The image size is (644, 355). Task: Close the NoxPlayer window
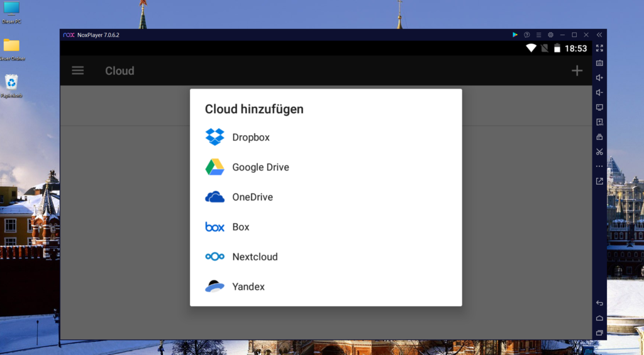586,35
